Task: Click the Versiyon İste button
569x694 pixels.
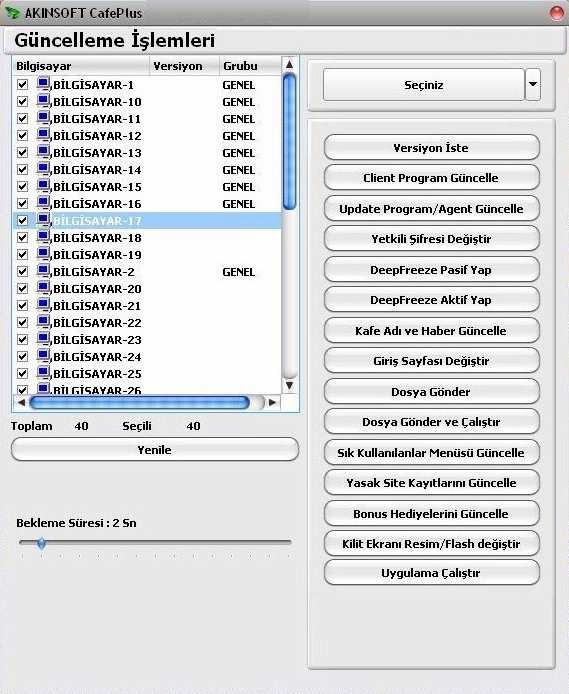Action: pyautogui.click(x=431, y=147)
